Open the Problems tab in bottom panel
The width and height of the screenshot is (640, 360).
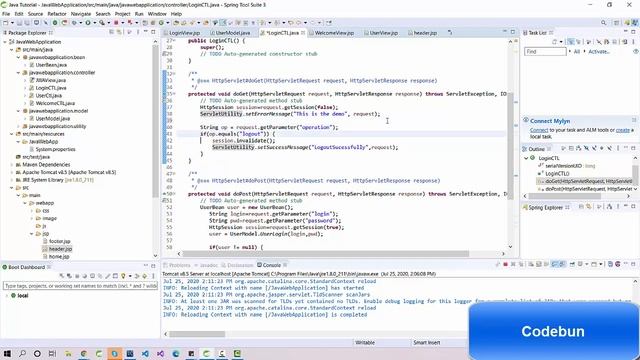pos(180,265)
